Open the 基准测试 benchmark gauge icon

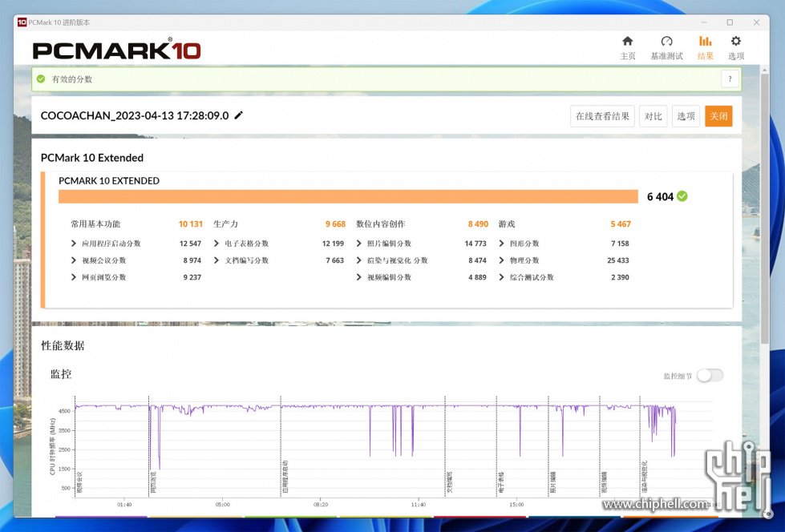tap(666, 42)
